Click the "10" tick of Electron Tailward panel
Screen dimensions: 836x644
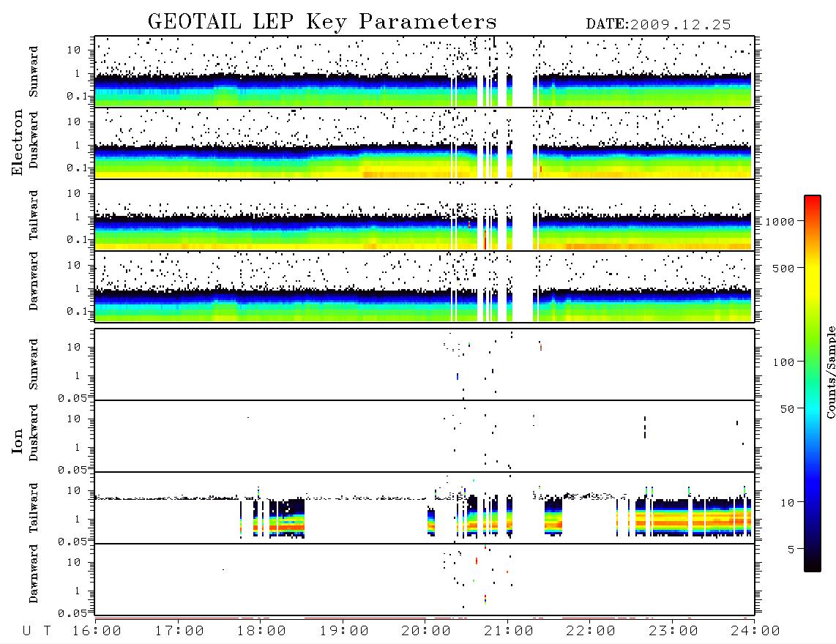[74, 193]
